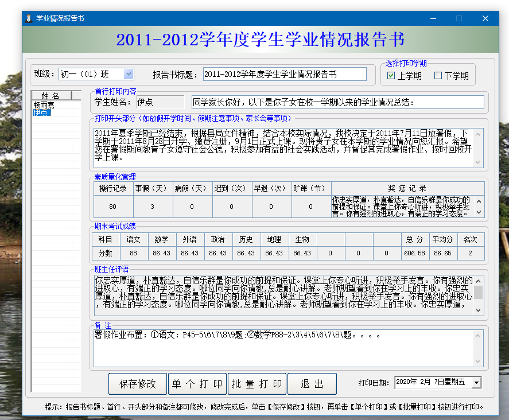
Task: Expand the 班级 dropdown list
Action: coord(129,74)
